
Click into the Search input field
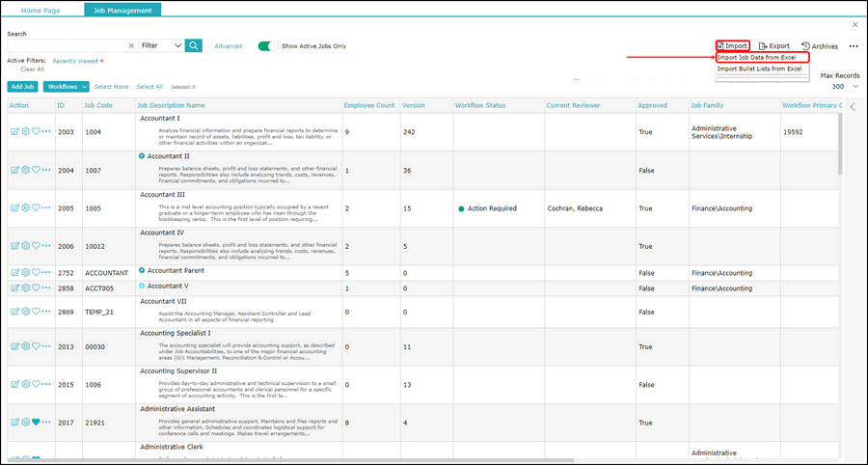pyautogui.click(x=68, y=45)
